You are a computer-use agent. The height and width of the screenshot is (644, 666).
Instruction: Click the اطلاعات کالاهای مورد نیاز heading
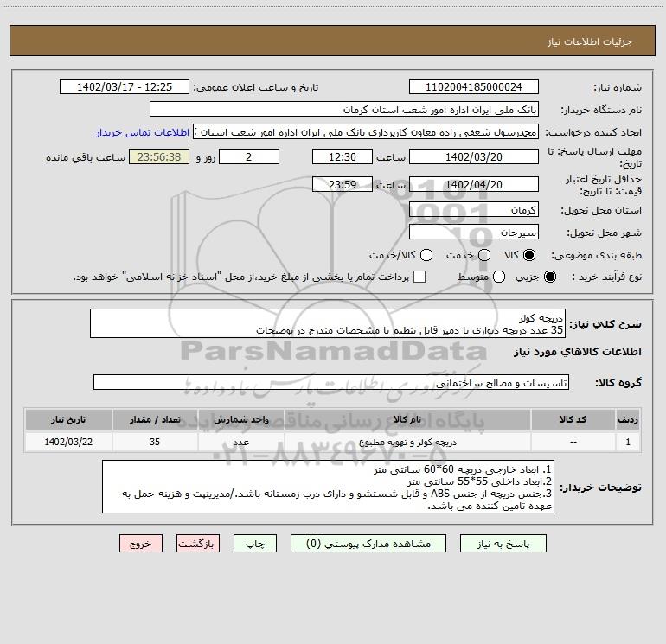[578, 352]
